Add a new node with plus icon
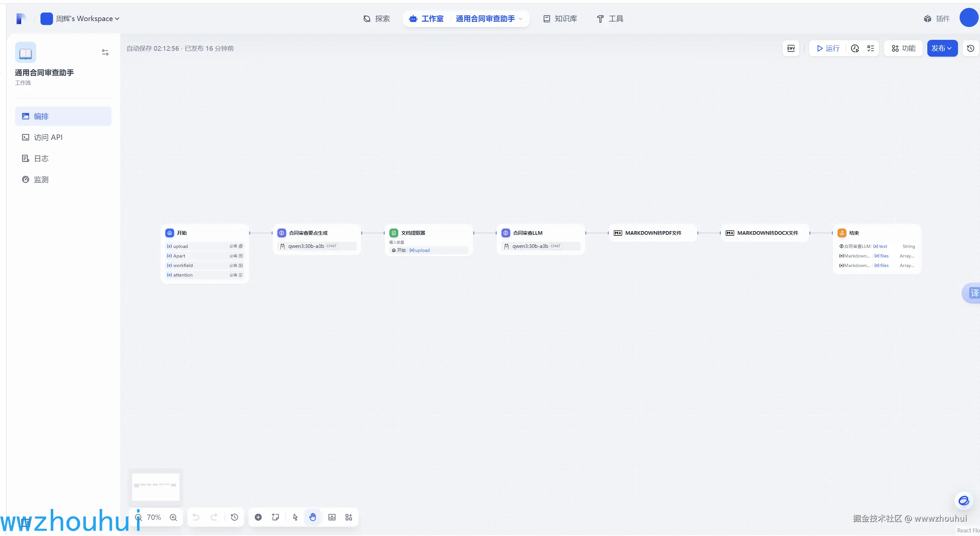The image size is (980, 536). coord(258,517)
